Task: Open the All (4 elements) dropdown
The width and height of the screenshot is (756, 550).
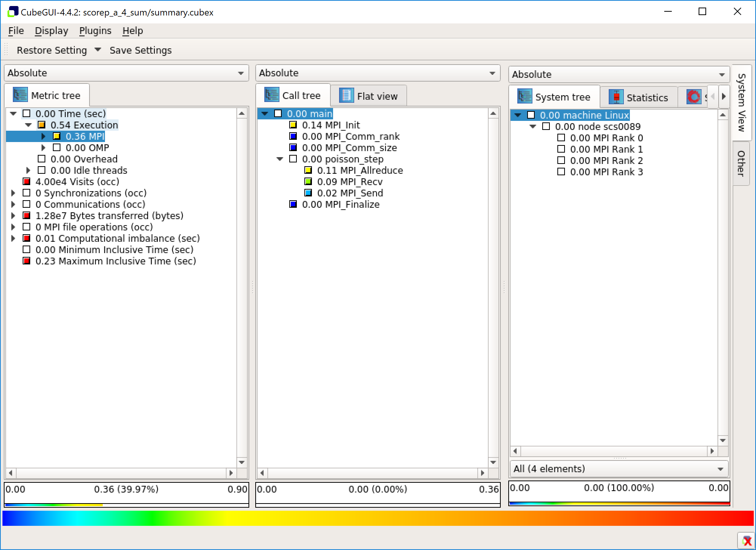Action: 619,468
